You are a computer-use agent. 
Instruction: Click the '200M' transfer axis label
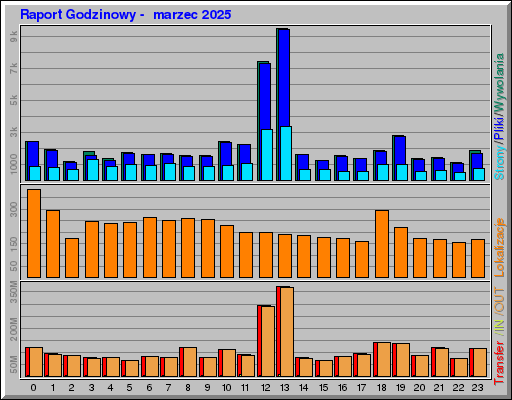coord(14,329)
